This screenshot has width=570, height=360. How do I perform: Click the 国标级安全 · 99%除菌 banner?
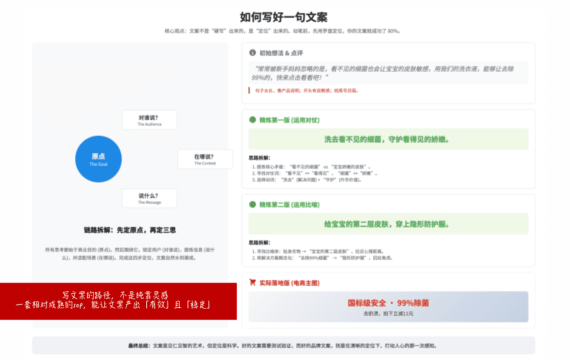[388, 307]
